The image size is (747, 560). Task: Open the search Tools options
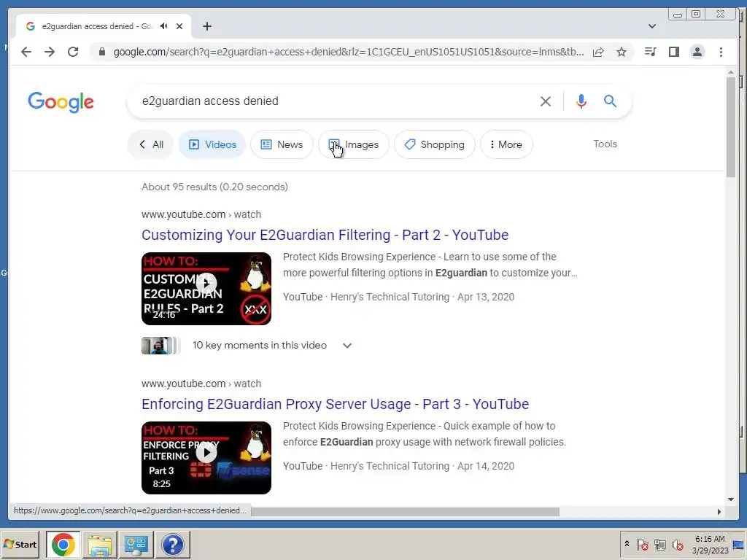tap(605, 144)
